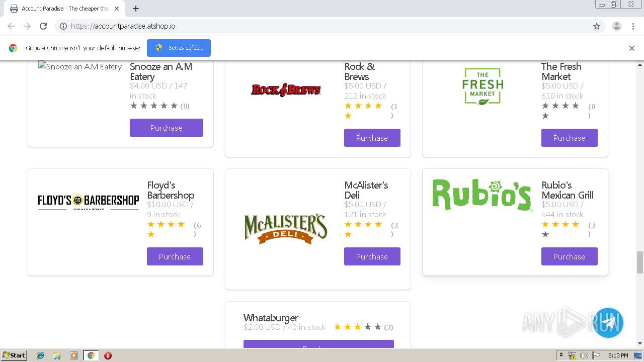
Task: Click the McAlister's Deli title text
Action: tap(366, 190)
